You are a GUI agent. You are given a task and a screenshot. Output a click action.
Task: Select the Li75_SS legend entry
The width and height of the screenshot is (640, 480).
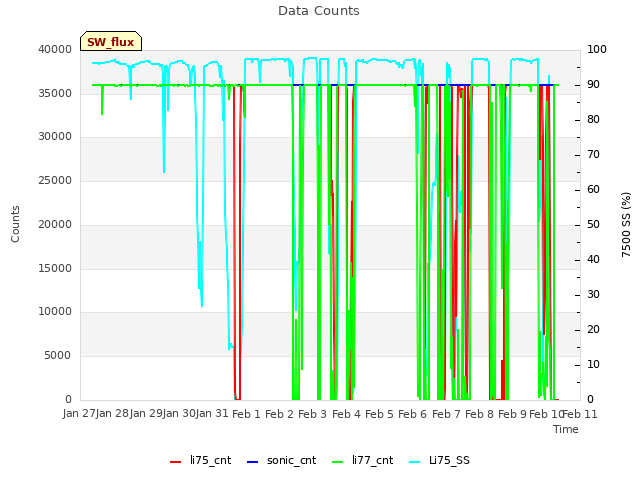pos(439,460)
